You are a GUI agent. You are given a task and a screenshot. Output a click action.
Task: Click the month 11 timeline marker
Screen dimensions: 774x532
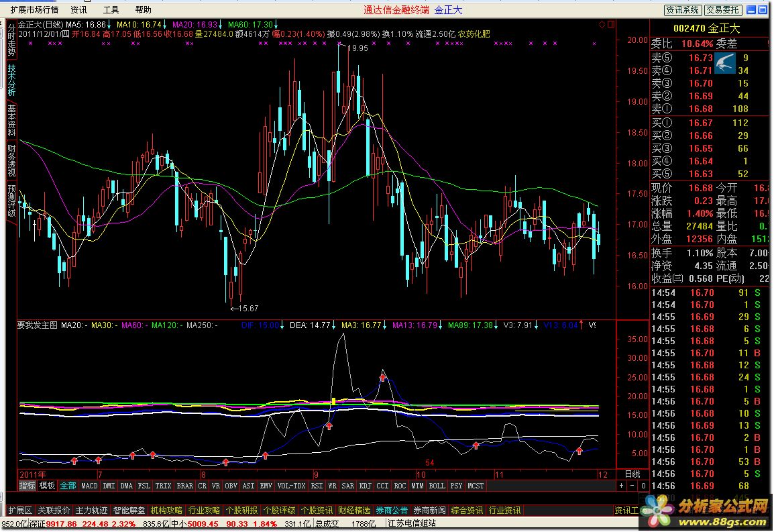coord(499,475)
